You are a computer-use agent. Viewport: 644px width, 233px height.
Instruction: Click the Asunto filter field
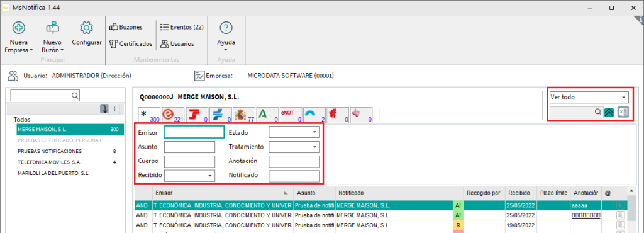pyautogui.click(x=189, y=147)
